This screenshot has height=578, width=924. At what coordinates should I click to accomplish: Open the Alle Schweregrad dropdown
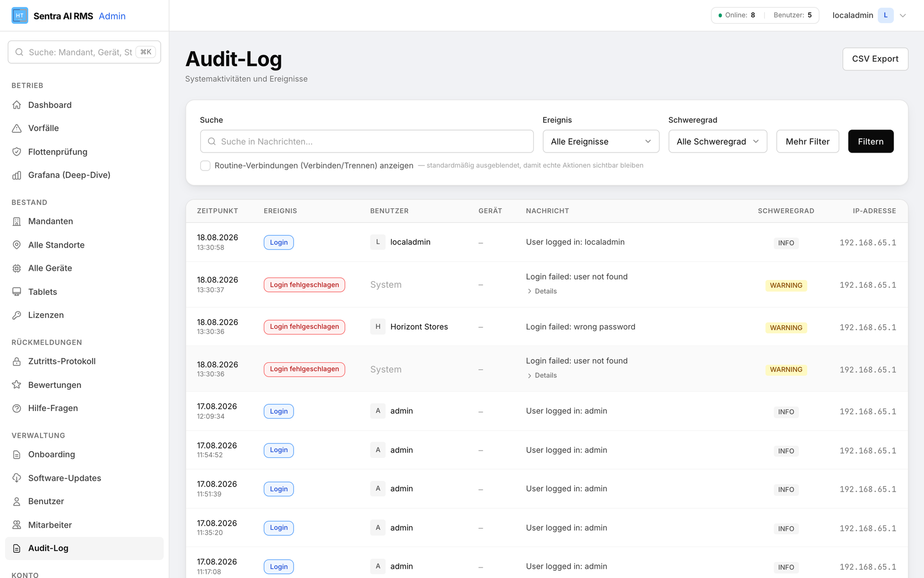[x=718, y=141]
